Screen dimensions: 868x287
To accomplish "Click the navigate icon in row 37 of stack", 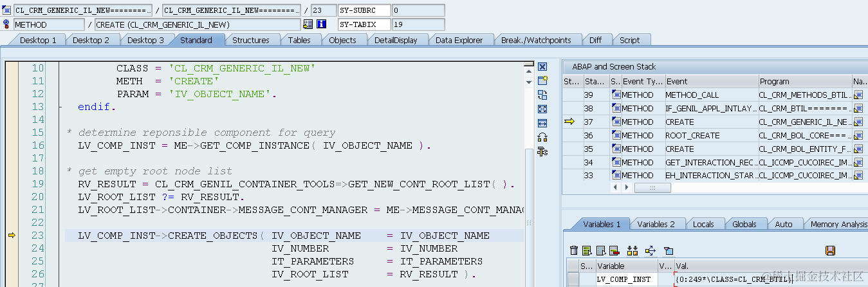I will click(860, 122).
